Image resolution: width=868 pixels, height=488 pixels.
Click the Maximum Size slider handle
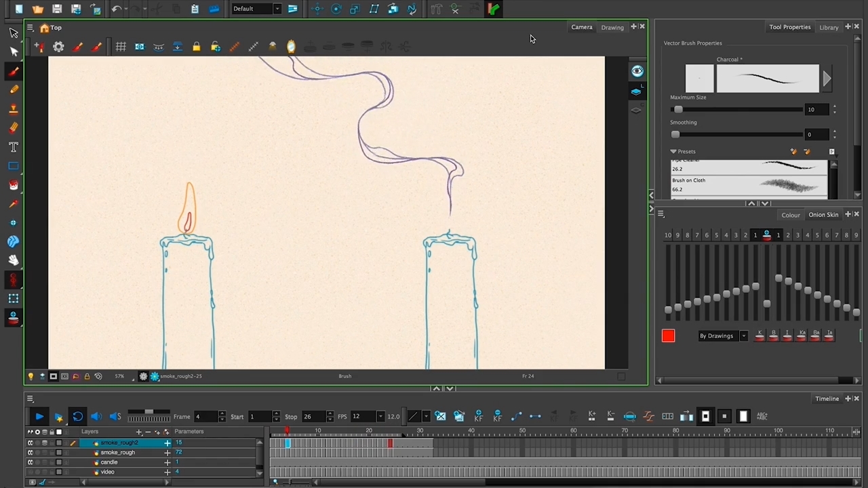(x=678, y=109)
